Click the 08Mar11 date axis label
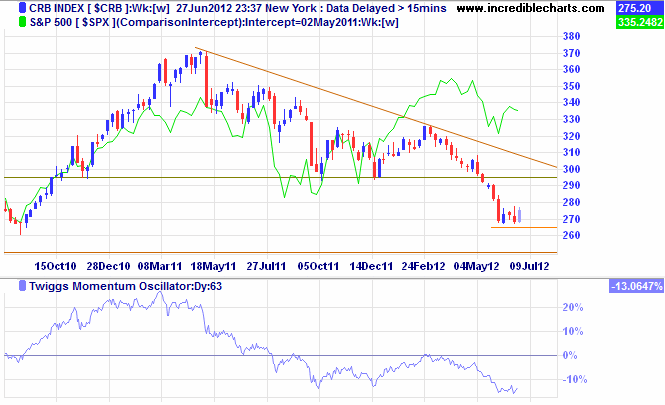 pos(160,266)
